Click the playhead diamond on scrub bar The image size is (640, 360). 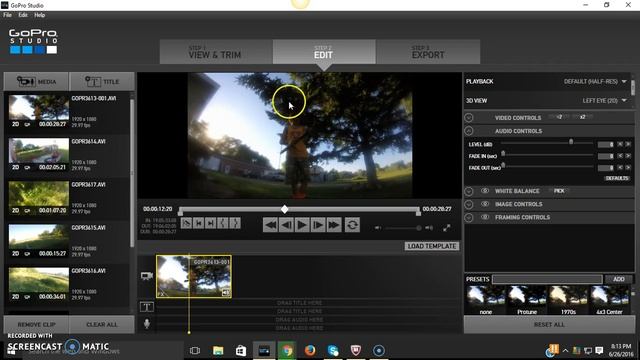[284, 209]
